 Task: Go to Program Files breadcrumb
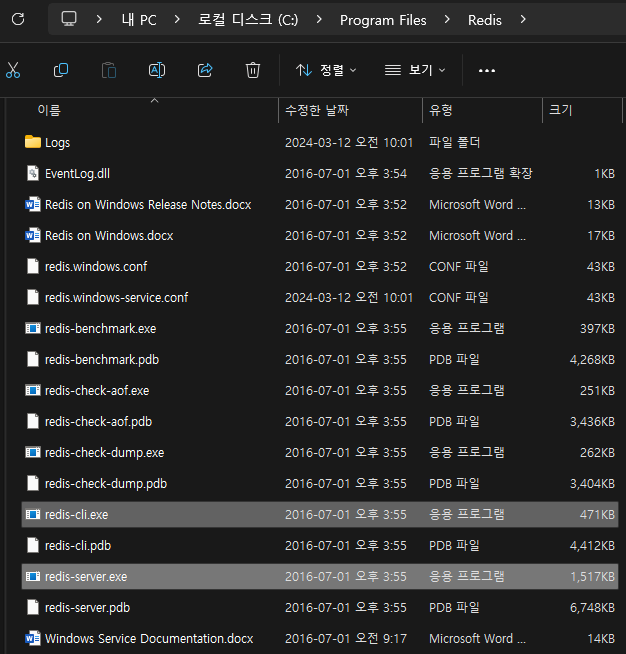[x=383, y=20]
